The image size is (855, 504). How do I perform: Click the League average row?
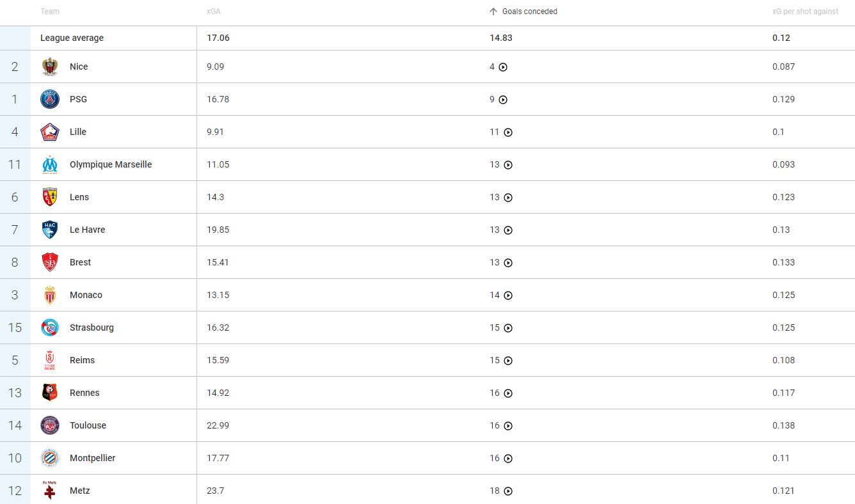click(x=72, y=38)
